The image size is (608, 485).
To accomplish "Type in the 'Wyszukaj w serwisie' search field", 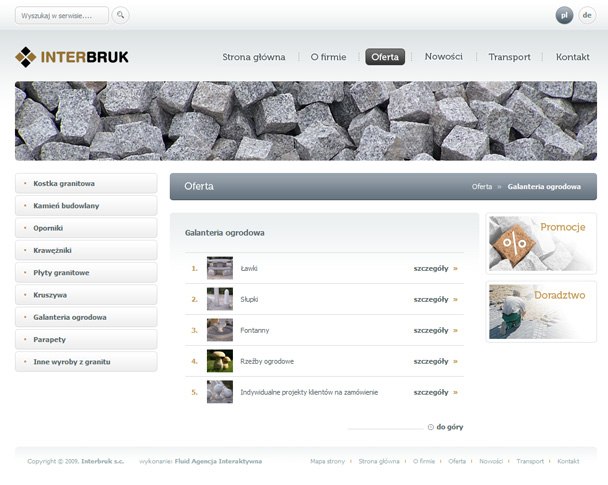I will coord(61,16).
